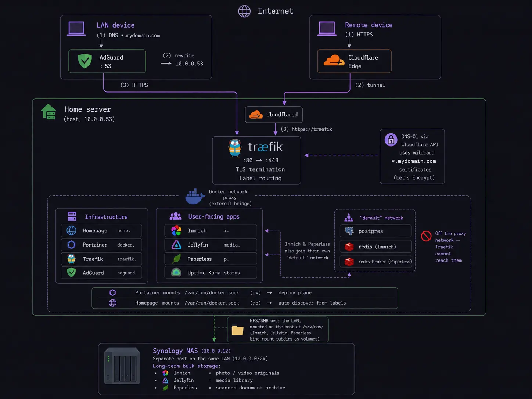Click the Jellyfin triangle icon in User-facing apps

point(176,245)
